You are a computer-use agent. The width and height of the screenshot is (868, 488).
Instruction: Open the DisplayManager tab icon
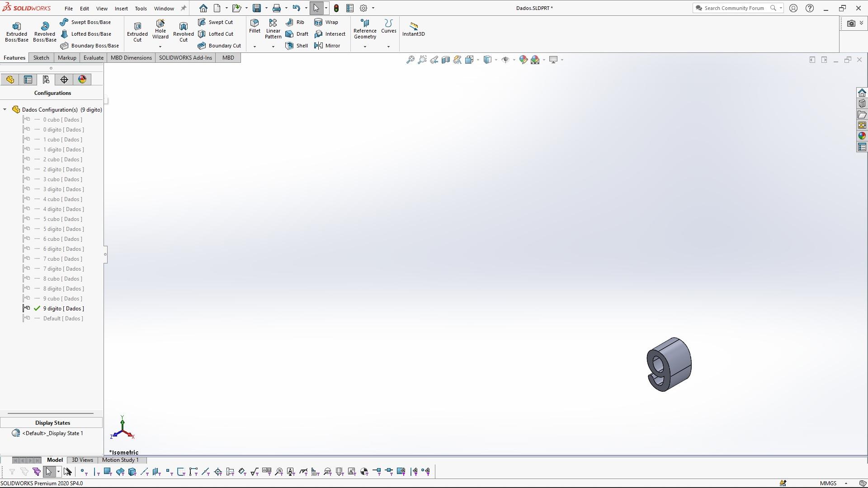(x=82, y=80)
